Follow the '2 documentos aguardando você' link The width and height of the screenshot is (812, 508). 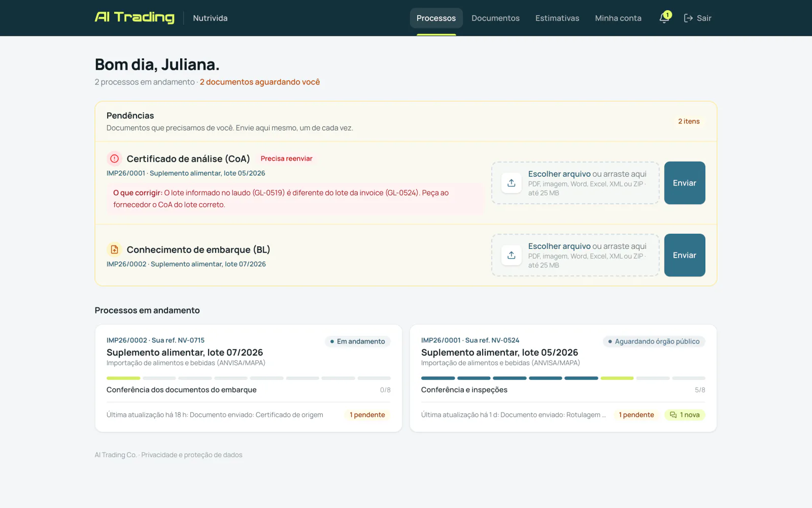click(260, 82)
